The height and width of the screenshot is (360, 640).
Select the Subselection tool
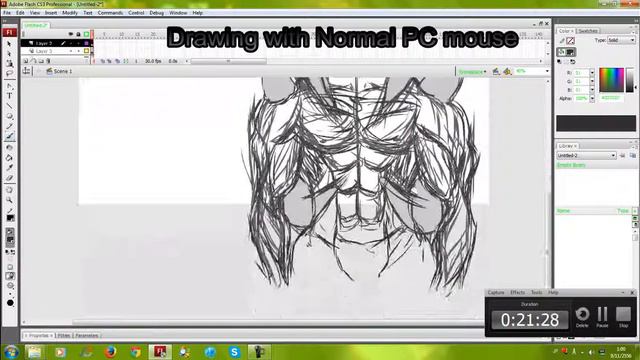coord(9,53)
